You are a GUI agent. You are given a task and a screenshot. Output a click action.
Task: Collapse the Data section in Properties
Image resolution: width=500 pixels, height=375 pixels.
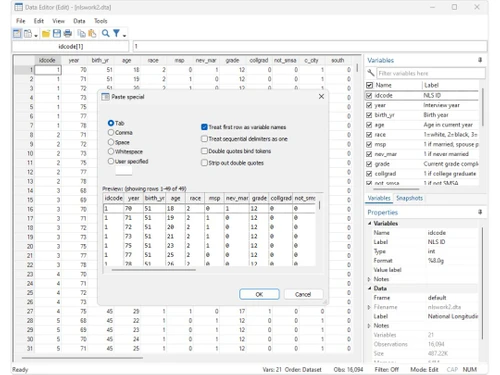coord(369,288)
